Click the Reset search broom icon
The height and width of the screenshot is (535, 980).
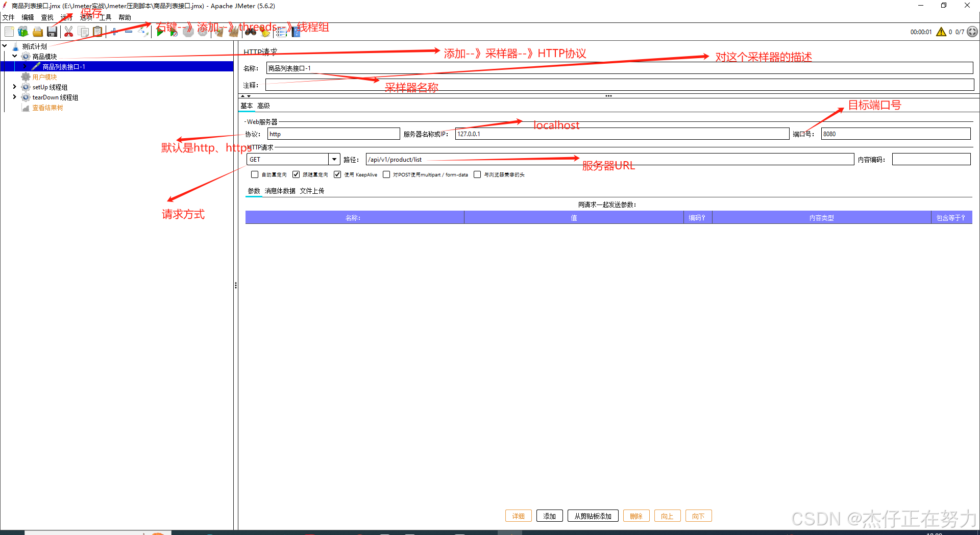point(265,32)
